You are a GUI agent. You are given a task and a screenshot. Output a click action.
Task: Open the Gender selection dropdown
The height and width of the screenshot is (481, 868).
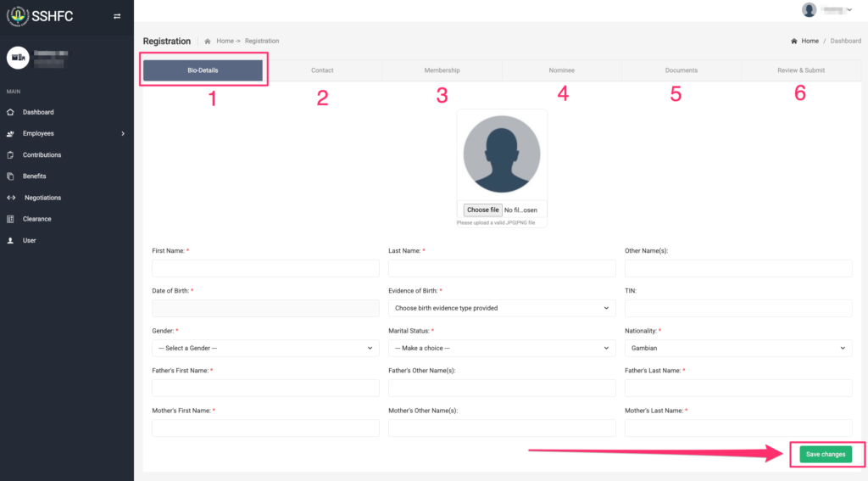click(x=265, y=348)
